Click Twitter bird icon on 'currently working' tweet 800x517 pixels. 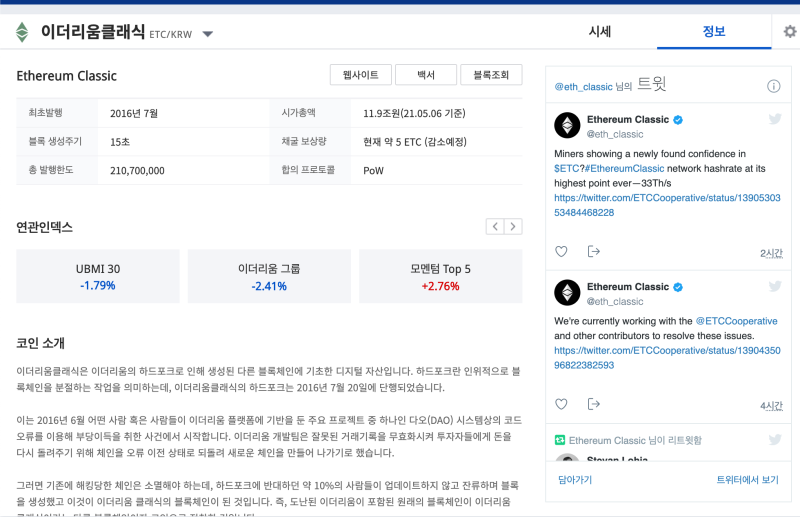pyautogui.click(x=775, y=286)
